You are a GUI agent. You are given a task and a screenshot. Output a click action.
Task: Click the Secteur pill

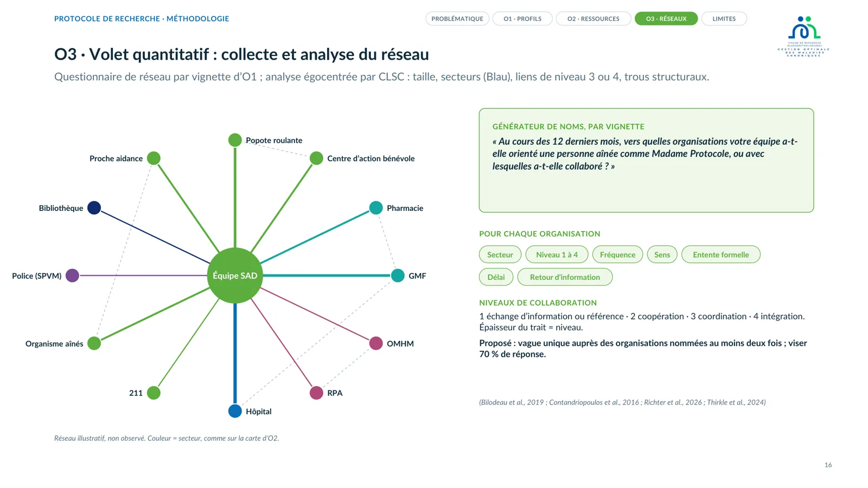coord(500,254)
